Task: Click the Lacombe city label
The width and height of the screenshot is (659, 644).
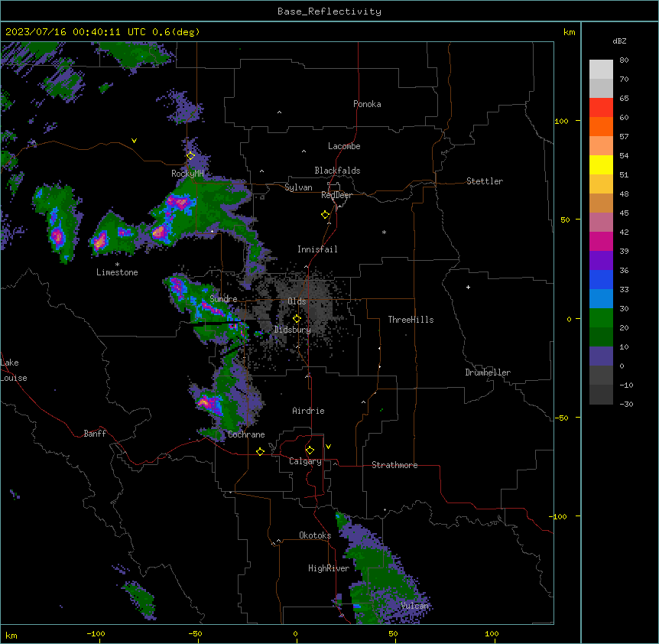Action: coord(344,146)
